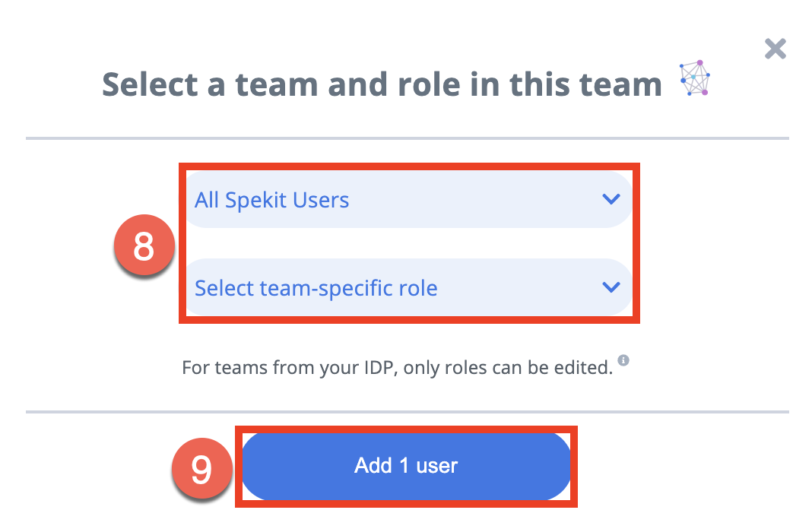Screen dimensions: 812x529
Task: Click the Spekit network logo icon
Action: [x=695, y=78]
